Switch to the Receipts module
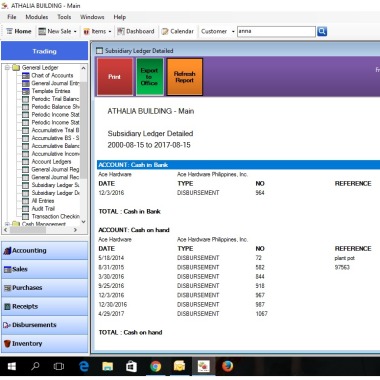Image resolution: width=380 pixels, height=380 pixels. [x=45, y=306]
